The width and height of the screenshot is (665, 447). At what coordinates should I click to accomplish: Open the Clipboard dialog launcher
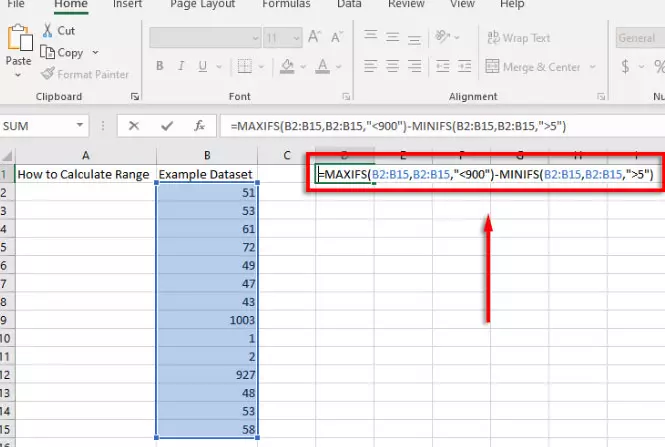pos(135,97)
